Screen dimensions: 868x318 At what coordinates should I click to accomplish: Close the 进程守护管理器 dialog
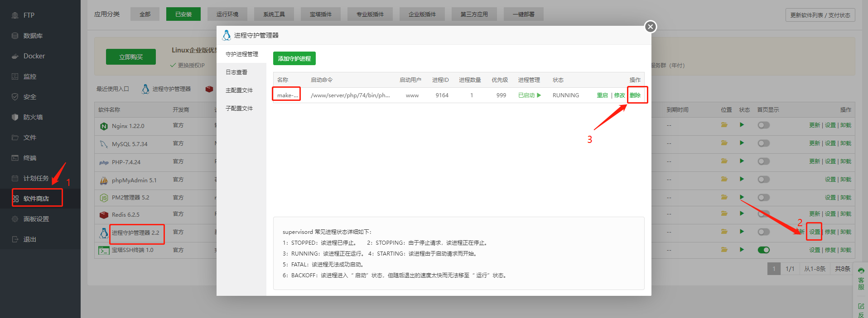point(651,27)
